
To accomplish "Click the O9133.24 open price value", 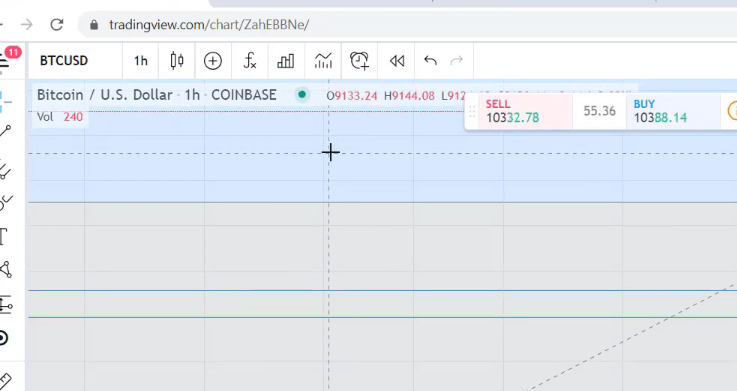I will [352, 96].
